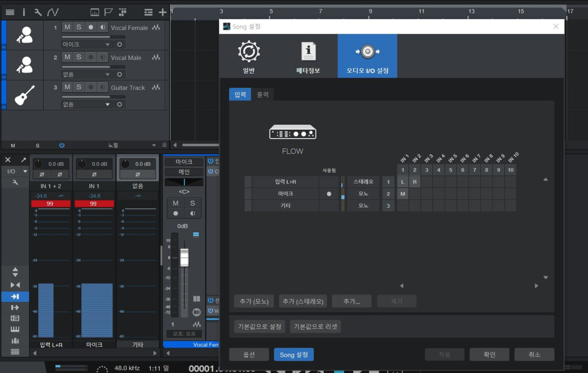Show automation with the curve icon

point(52,12)
